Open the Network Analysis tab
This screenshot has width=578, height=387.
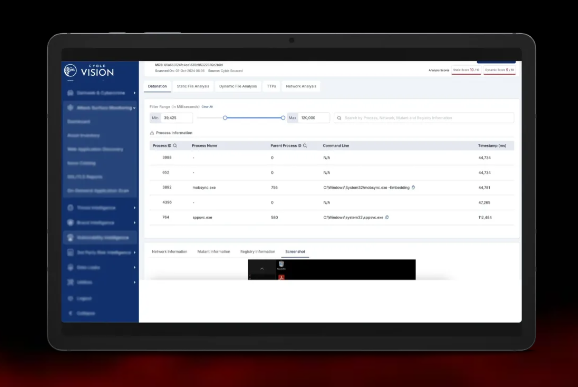click(x=301, y=86)
